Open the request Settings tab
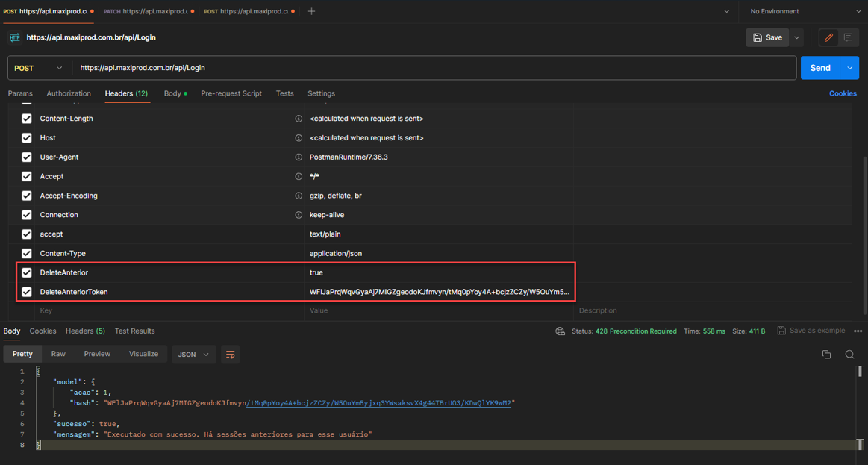 click(x=321, y=93)
